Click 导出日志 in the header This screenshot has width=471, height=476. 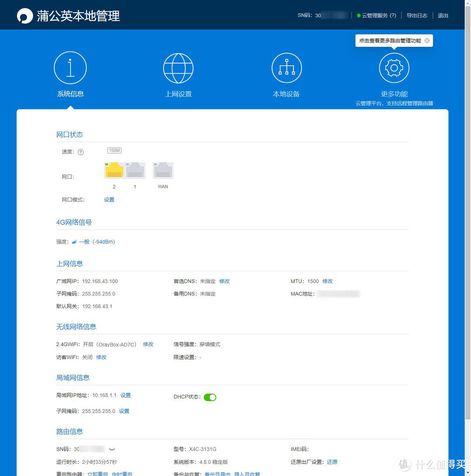[x=417, y=16]
